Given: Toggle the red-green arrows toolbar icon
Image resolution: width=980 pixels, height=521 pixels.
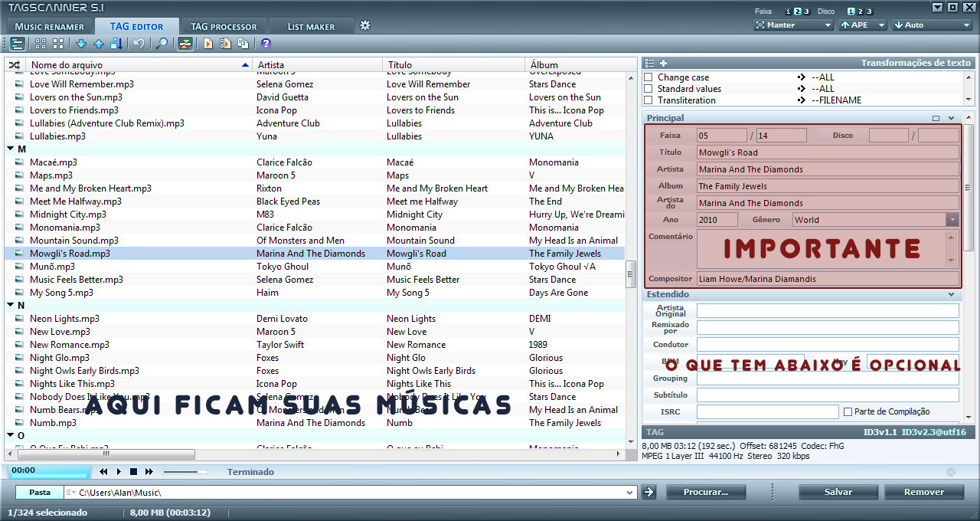Looking at the screenshot, I should 185,44.
